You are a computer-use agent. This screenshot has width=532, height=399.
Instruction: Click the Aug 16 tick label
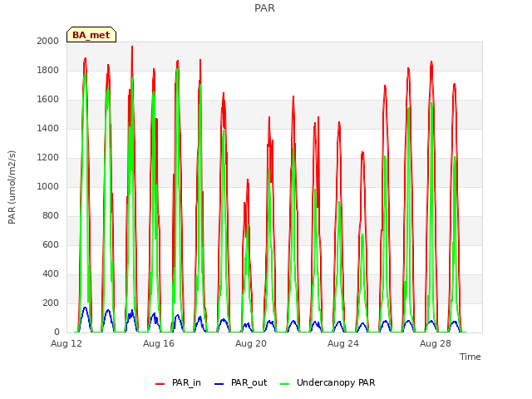pos(159,343)
